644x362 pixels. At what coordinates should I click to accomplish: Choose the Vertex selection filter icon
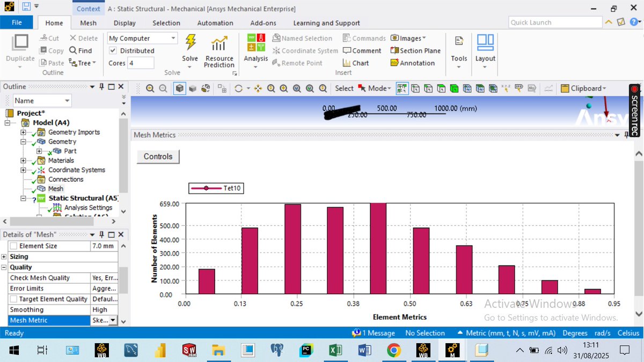click(x=416, y=88)
